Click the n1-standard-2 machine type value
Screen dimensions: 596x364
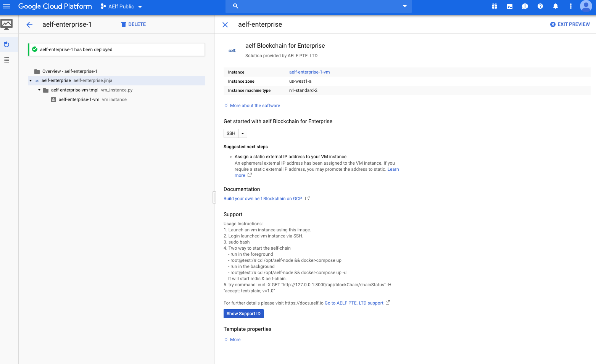(303, 90)
